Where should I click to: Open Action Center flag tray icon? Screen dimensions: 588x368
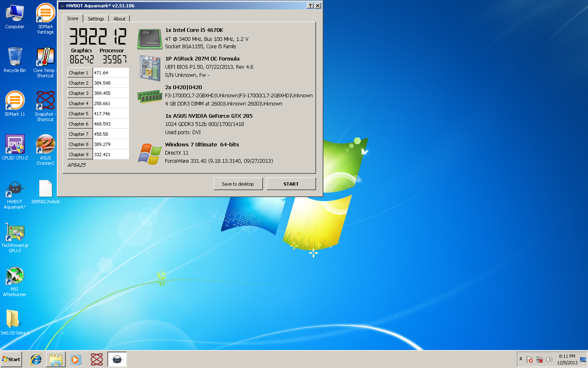pos(530,360)
